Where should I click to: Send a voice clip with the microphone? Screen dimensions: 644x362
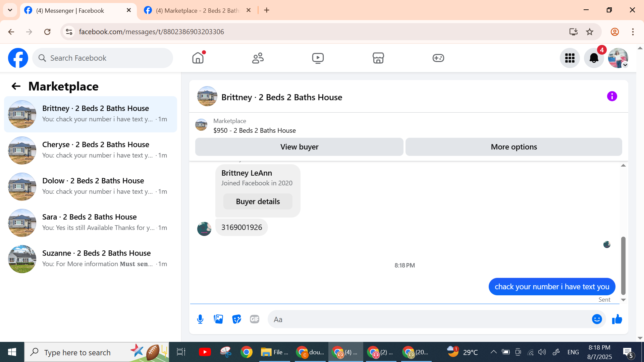coord(200,319)
